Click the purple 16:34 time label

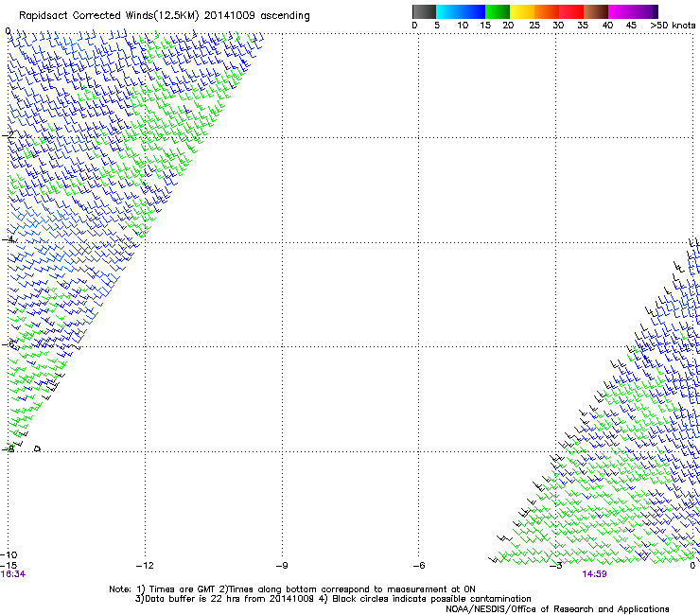[13, 574]
